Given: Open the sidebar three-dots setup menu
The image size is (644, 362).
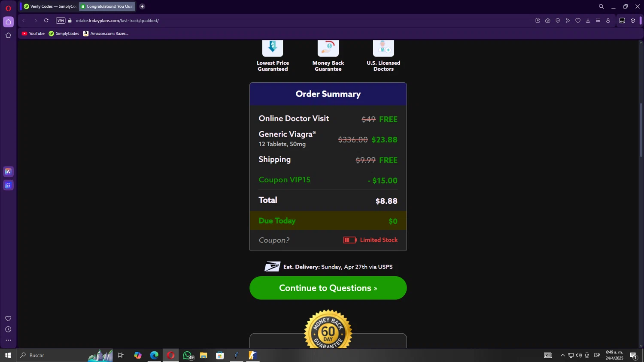Looking at the screenshot, I should pos(8,341).
